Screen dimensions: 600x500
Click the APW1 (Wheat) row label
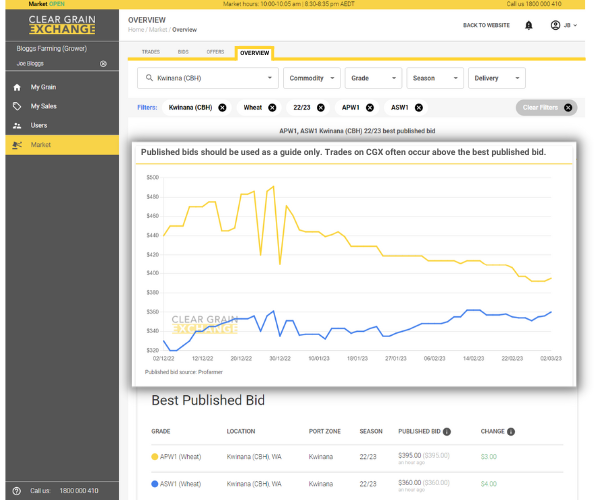[180, 457]
